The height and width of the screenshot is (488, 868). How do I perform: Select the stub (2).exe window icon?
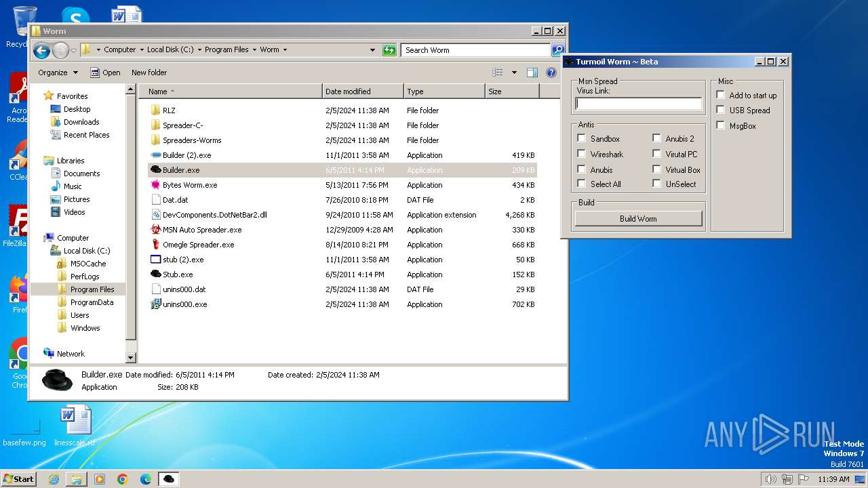155,260
